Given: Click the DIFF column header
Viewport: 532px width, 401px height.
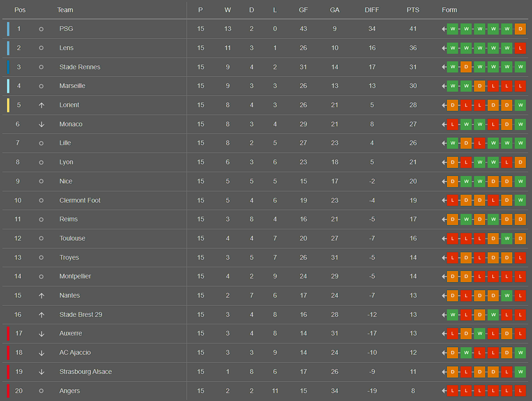Looking at the screenshot, I should point(372,10).
